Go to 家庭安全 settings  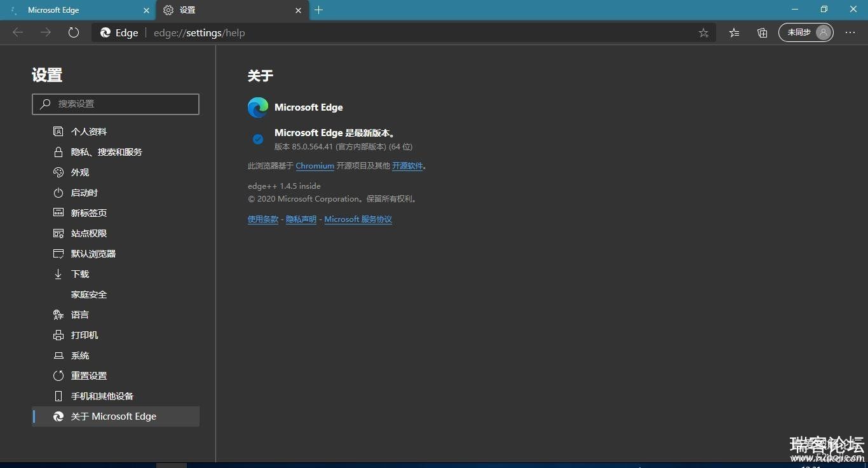pos(116,294)
